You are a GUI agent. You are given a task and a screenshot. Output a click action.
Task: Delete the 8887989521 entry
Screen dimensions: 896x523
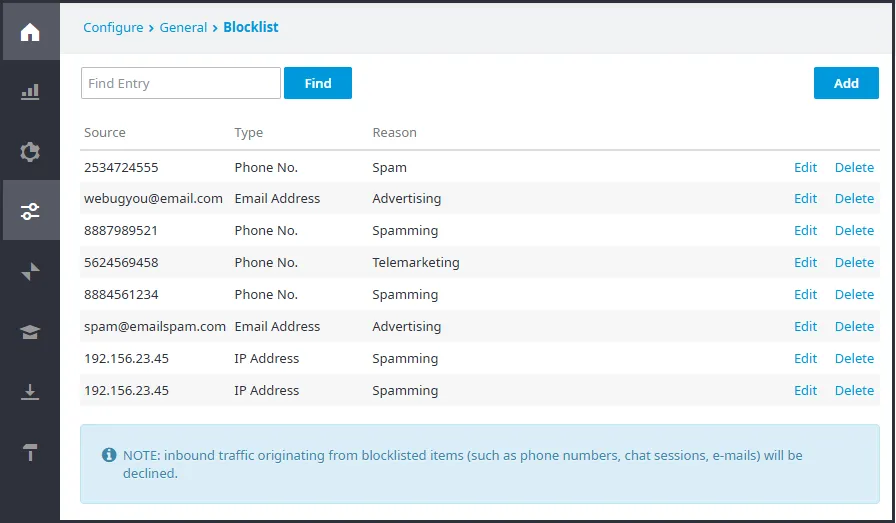pos(854,230)
